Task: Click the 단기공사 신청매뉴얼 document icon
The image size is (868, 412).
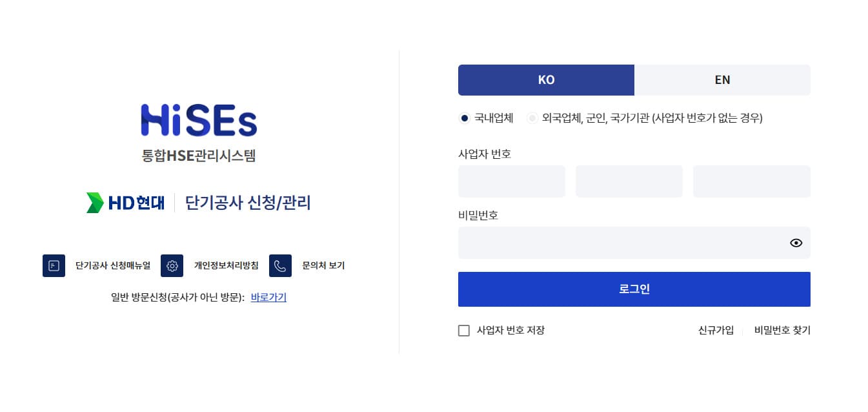Action: (54, 265)
